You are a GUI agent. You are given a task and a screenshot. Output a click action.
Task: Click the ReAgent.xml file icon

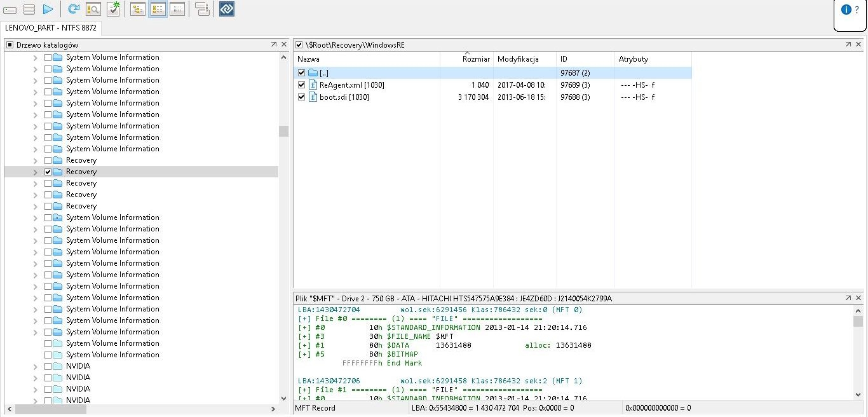[x=313, y=85]
